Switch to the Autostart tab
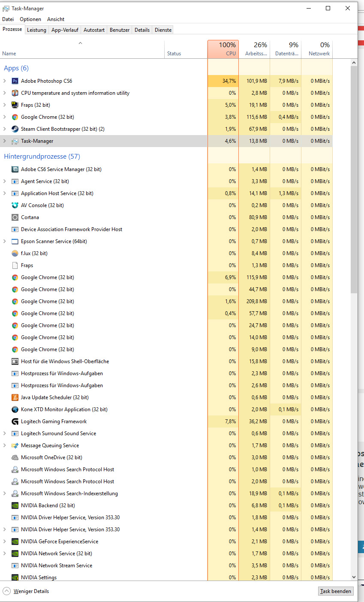Image resolution: width=364 pixels, height=602 pixels. click(94, 30)
